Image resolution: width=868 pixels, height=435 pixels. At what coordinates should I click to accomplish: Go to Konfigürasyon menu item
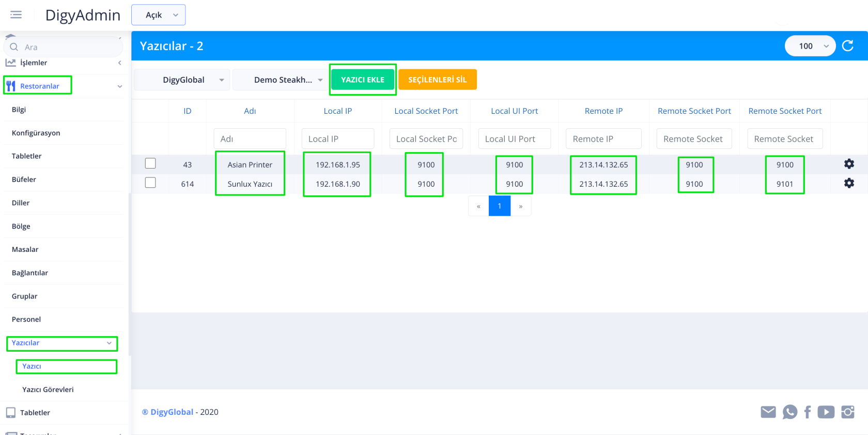(x=36, y=133)
